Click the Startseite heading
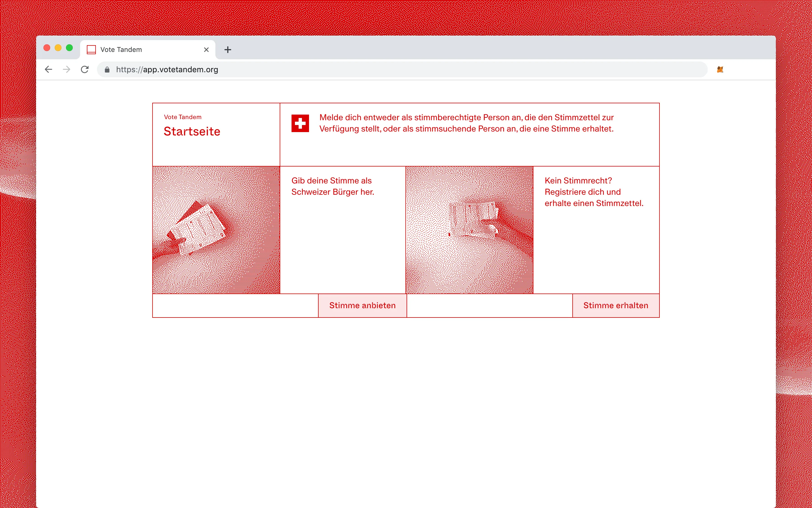 pyautogui.click(x=192, y=131)
